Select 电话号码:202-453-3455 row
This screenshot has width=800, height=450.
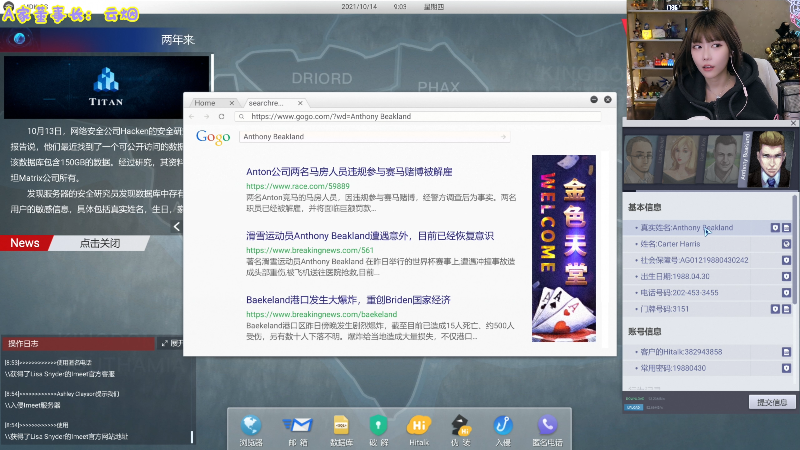coord(708,293)
